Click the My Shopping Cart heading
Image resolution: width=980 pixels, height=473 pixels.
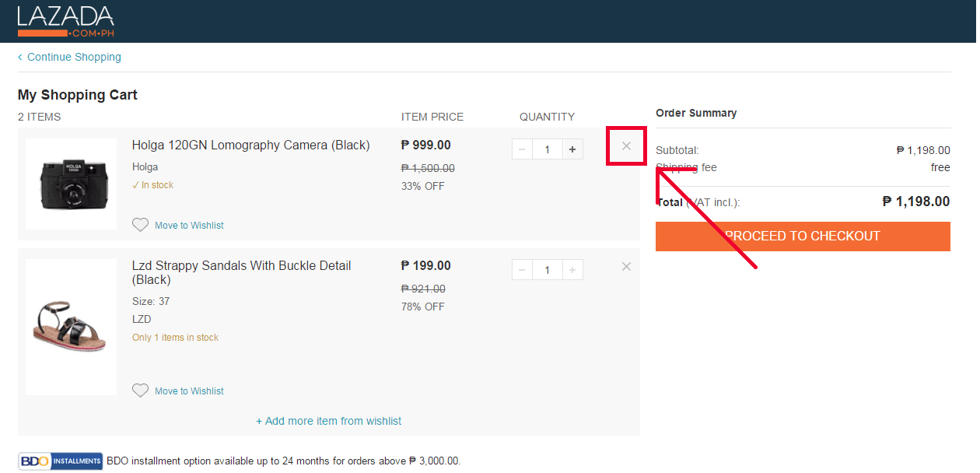[x=78, y=95]
